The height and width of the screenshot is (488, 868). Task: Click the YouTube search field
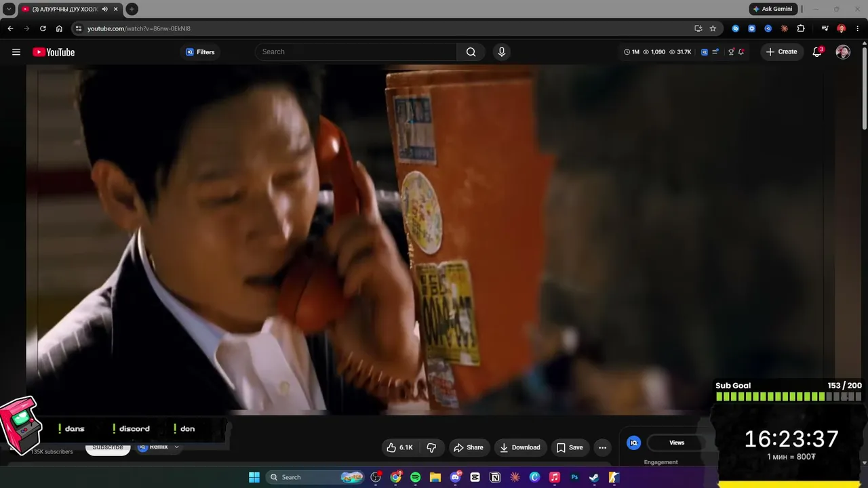coord(356,52)
